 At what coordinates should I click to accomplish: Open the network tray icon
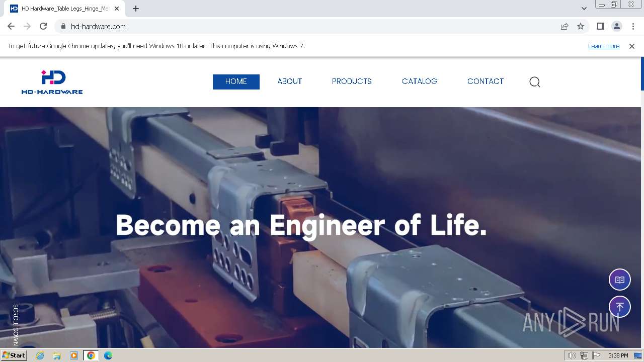point(584,355)
